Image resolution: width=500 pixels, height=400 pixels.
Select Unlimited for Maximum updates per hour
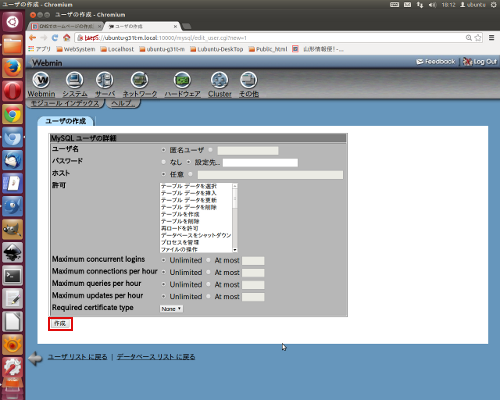pos(163,296)
